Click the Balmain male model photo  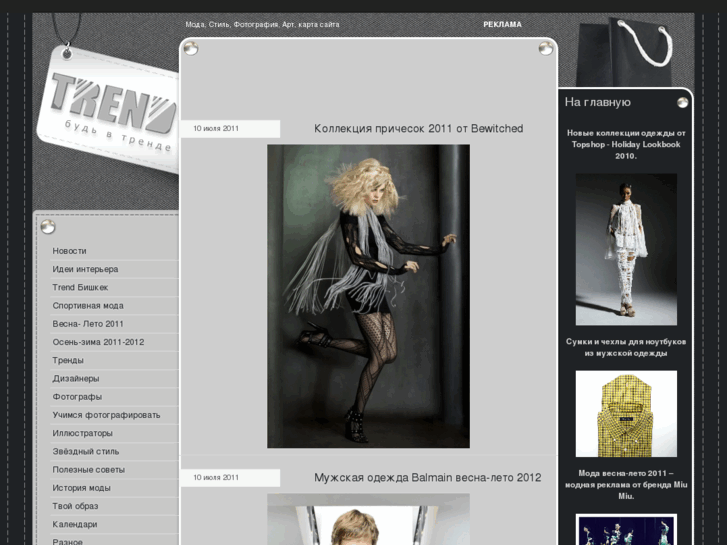(x=368, y=519)
